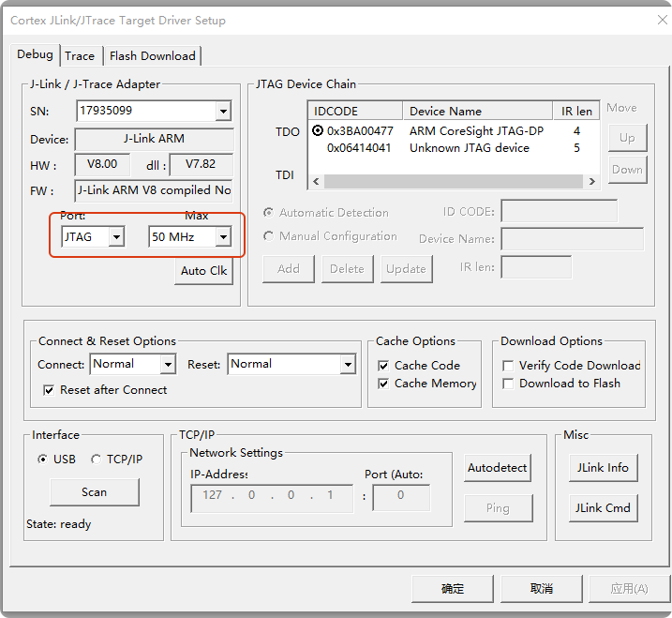Open JLink Info

click(x=603, y=467)
